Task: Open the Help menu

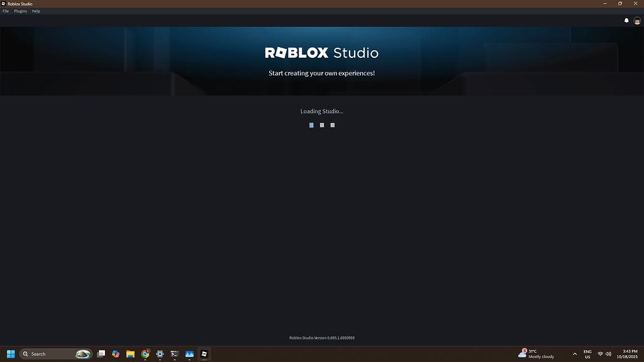Action: (36, 11)
